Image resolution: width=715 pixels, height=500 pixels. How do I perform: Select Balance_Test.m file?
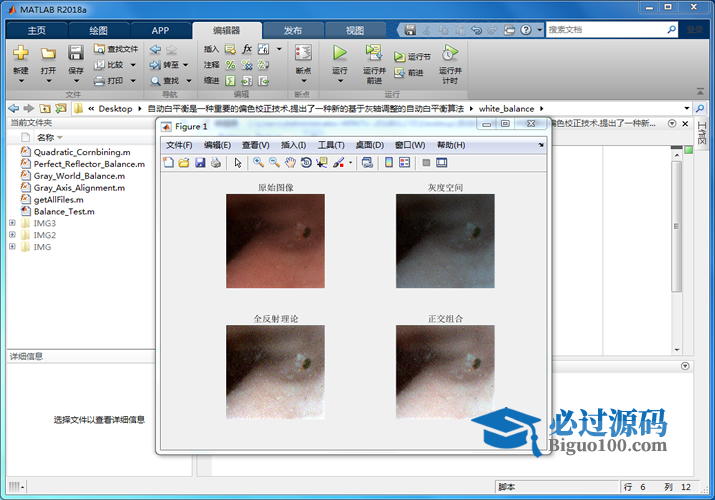click(x=64, y=211)
